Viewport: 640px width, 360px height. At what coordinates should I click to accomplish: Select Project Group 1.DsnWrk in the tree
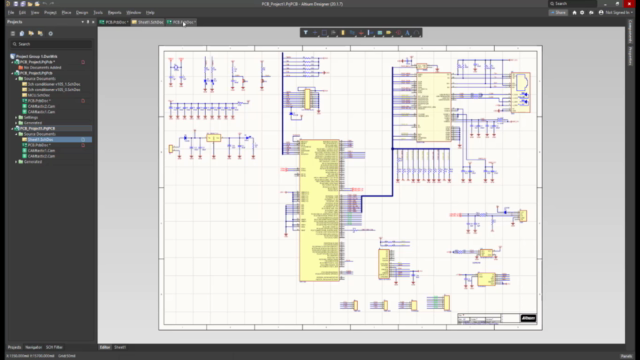point(36,56)
